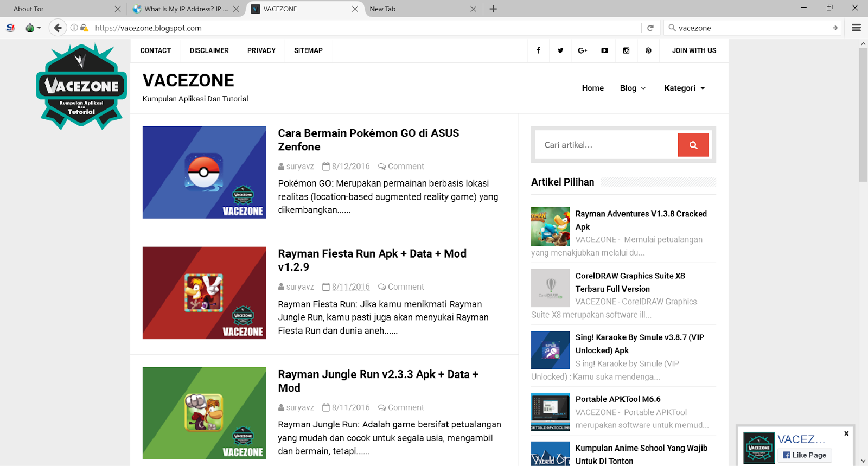The image size is (868, 466).
Task: Open a new tab with plus icon
Action: (x=493, y=9)
